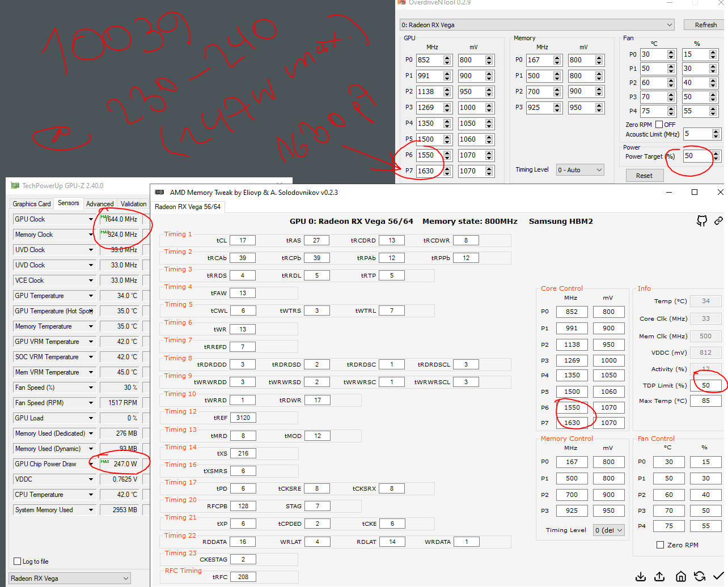
Task: Expand the GPU Temperature sensor dropdown arrow
Action: 91,296
